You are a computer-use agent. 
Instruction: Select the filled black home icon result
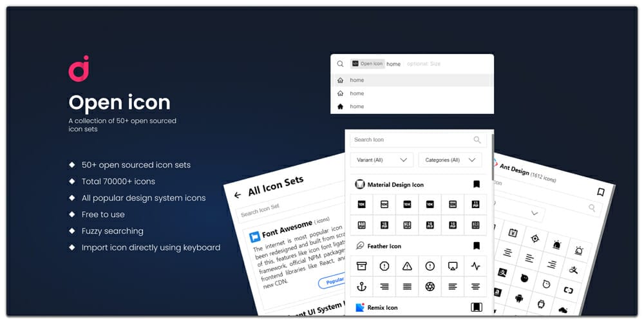coord(340,106)
